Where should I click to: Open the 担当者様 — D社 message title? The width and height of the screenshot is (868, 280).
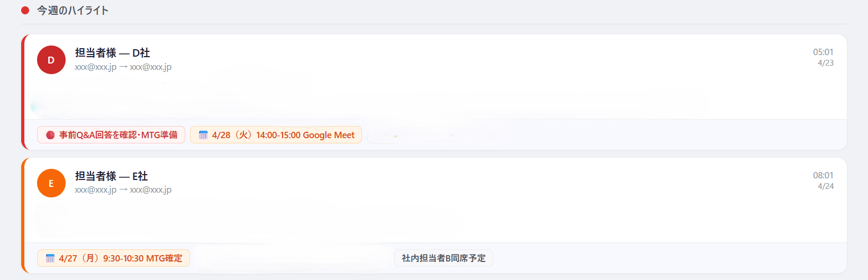[x=112, y=53]
